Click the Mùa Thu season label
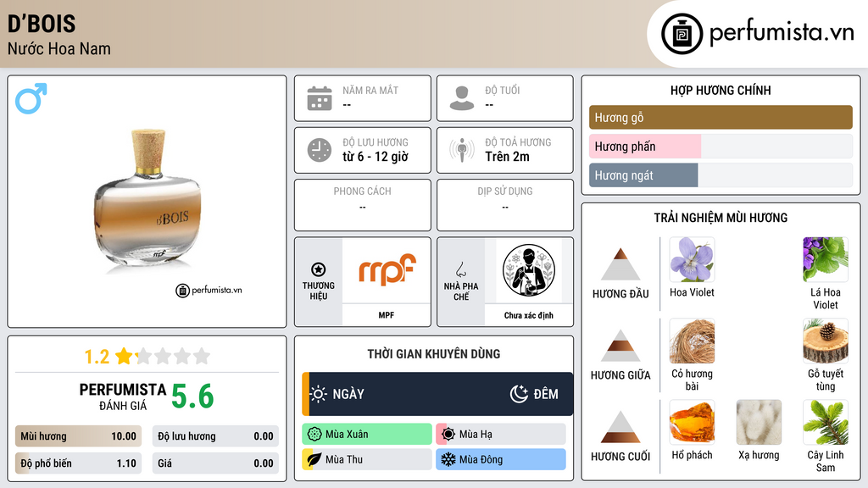Screen dimensions: 868x488 [x=344, y=459]
